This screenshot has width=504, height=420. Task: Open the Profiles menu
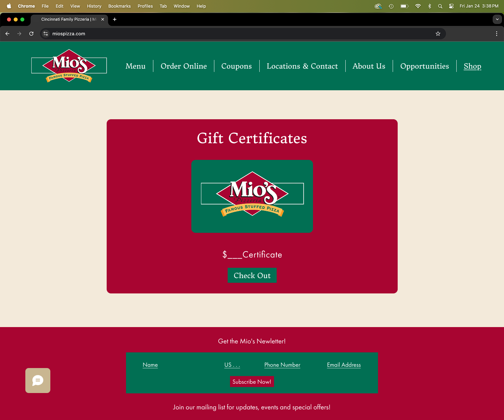[145, 6]
